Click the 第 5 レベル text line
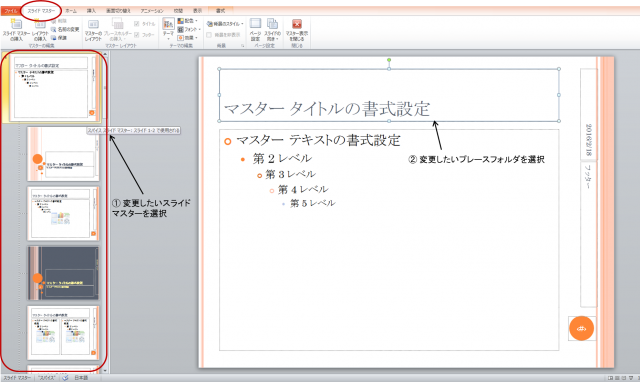 coord(313,203)
